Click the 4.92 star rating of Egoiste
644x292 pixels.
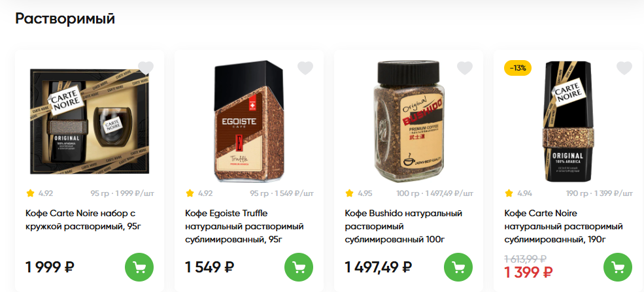pos(199,193)
